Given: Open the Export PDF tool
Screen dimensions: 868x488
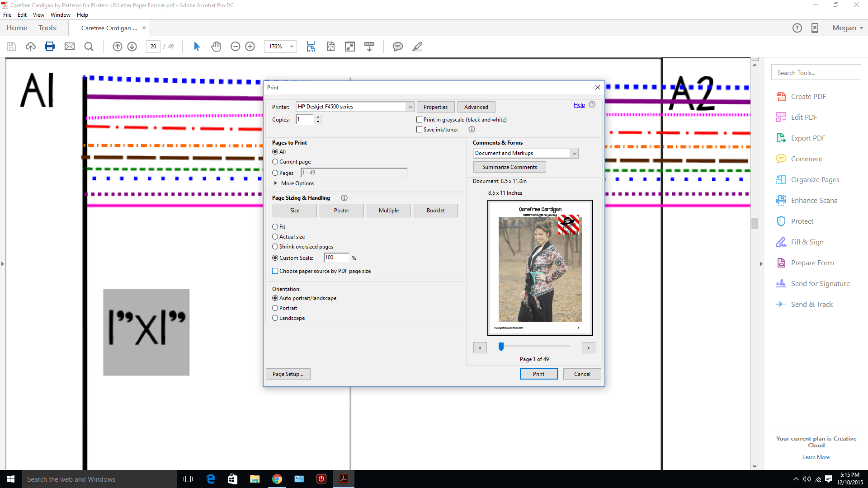Looking at the screenshot, I should [807, 138].
